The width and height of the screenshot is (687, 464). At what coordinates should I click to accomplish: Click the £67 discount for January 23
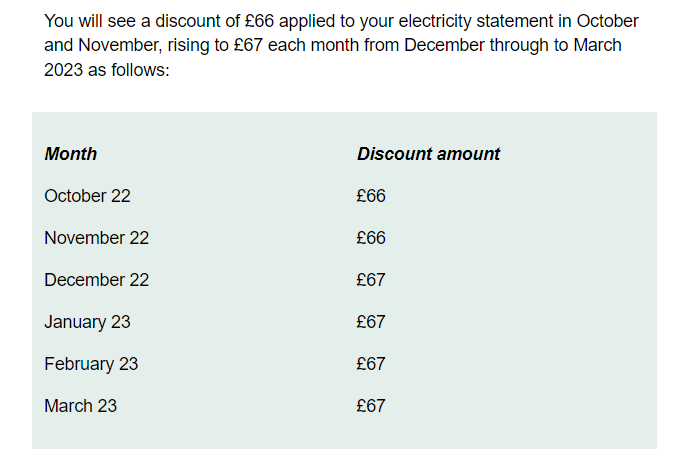coord(371,322)
